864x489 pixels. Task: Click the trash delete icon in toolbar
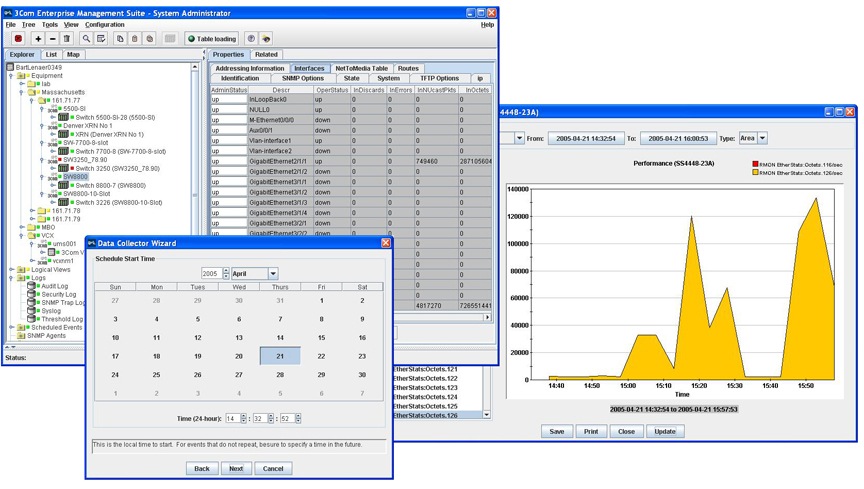[67, 39]
